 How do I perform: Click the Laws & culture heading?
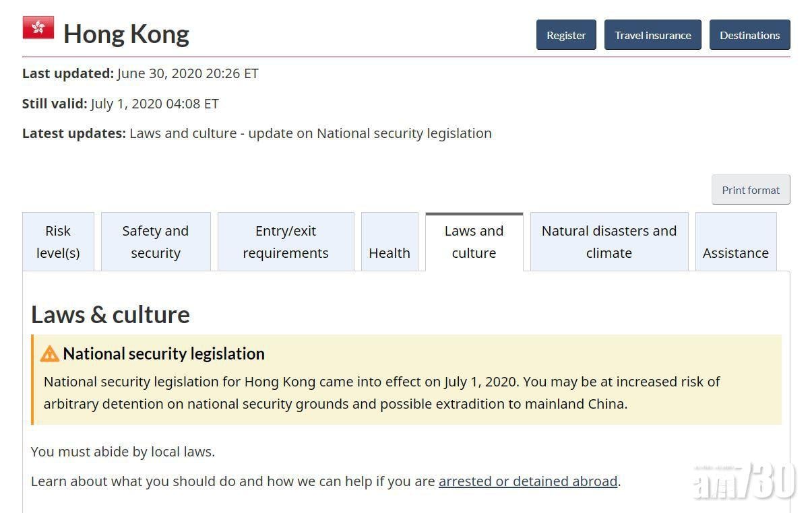[x=111, y=314]
